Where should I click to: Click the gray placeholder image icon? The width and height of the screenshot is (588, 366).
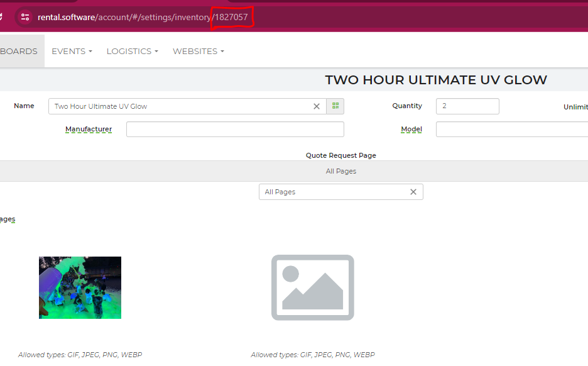(x=312, y=287)
